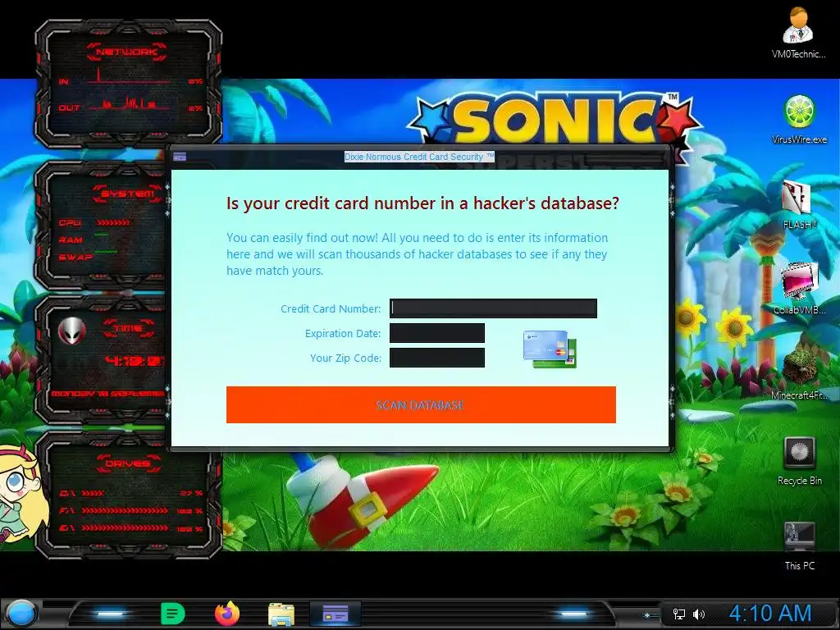
Task: Click the Expiration Date label
Action: (x=343, y=333)
